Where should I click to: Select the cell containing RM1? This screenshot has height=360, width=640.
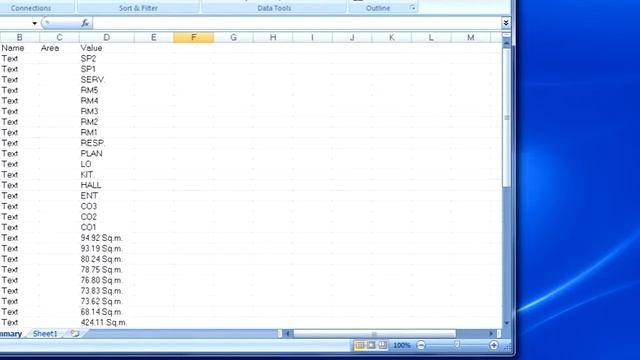pos(107,133)
